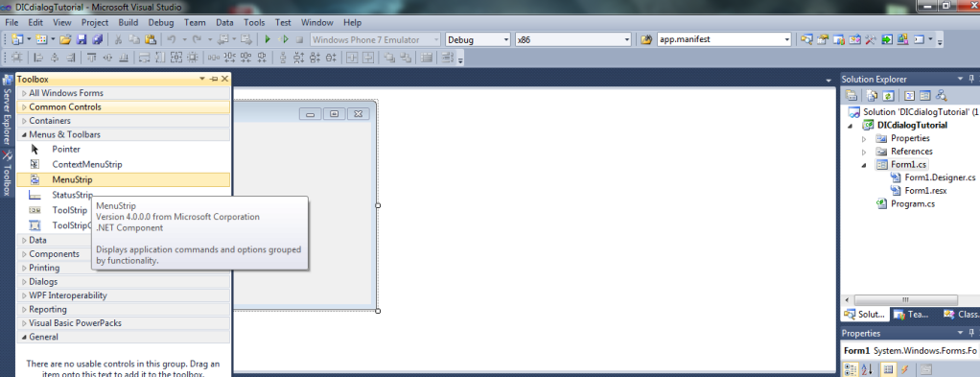This screenshot has width=980, height=377.
Task: Toggle Alphabetical sort in Properties panel
Action: 867,370
